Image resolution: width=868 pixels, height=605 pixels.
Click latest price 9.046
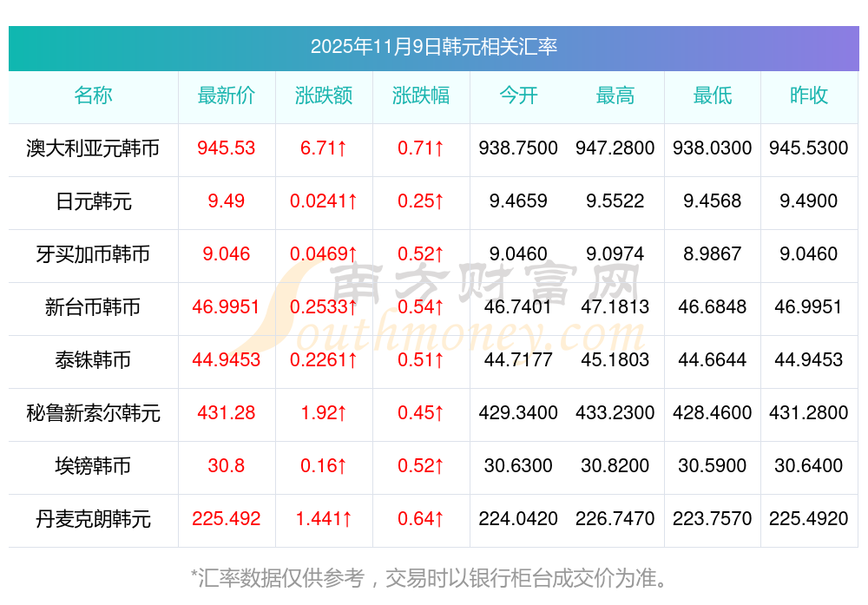pyautogui.click(x=227, y=253)
